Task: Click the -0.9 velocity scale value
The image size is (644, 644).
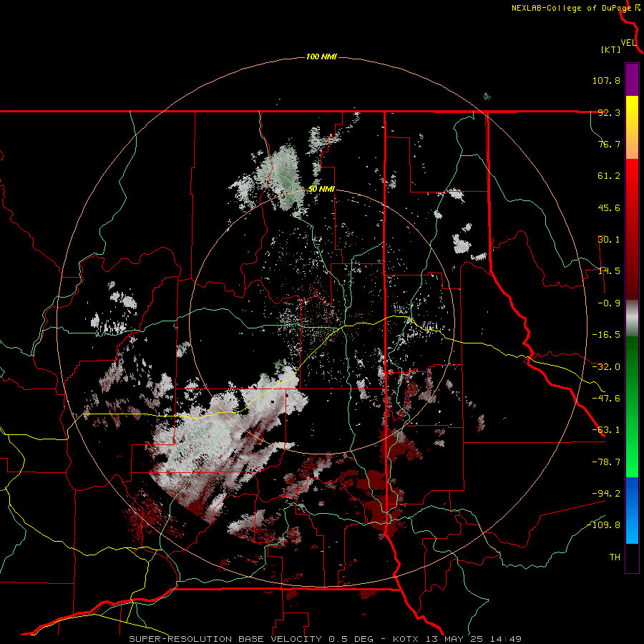Action: coord(609,303)
